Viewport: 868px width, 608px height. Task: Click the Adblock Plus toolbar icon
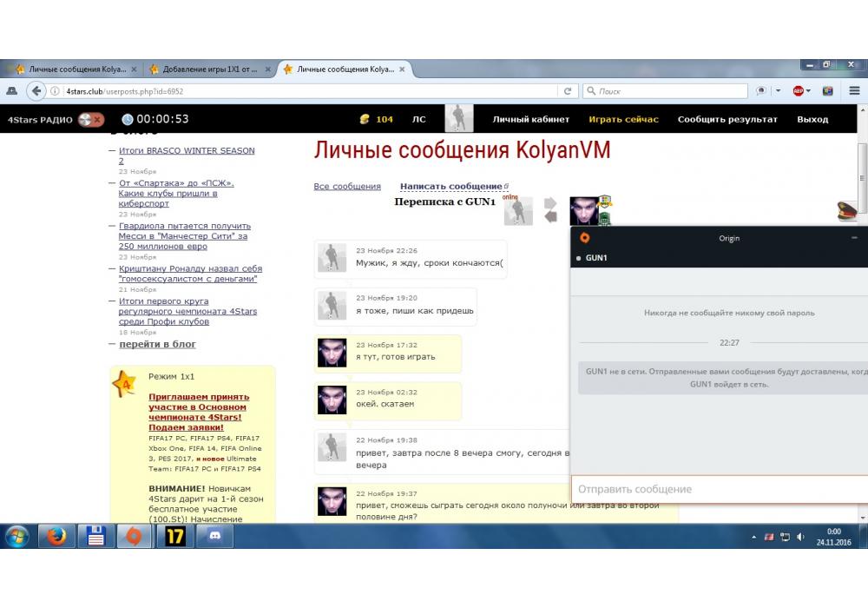(798, 91)
